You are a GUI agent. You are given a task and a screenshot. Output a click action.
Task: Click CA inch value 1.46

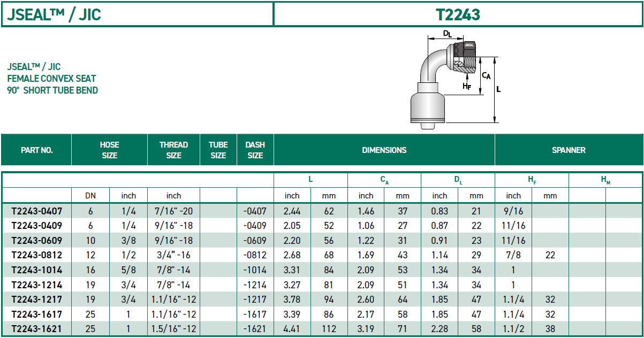point(366,211)
